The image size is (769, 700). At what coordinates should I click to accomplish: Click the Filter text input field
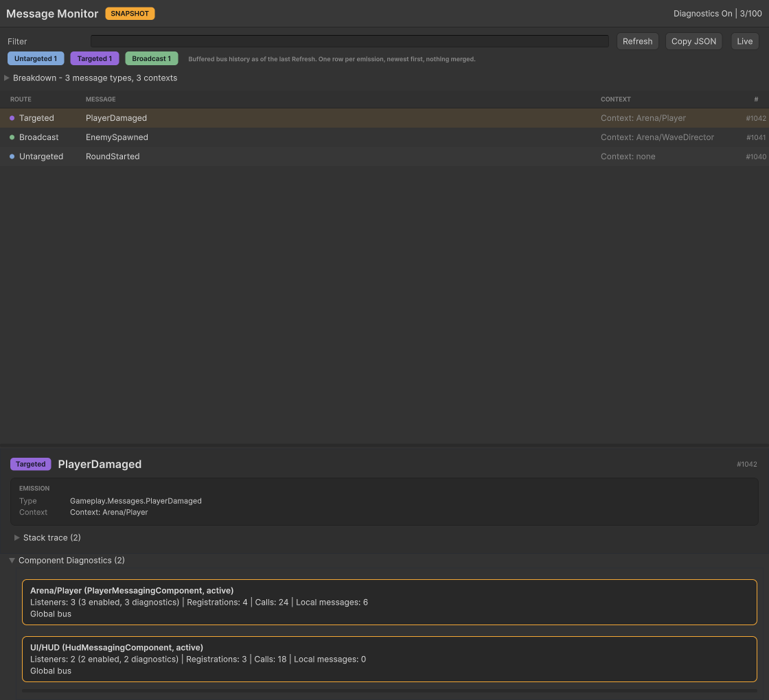(x=349, y=41)
